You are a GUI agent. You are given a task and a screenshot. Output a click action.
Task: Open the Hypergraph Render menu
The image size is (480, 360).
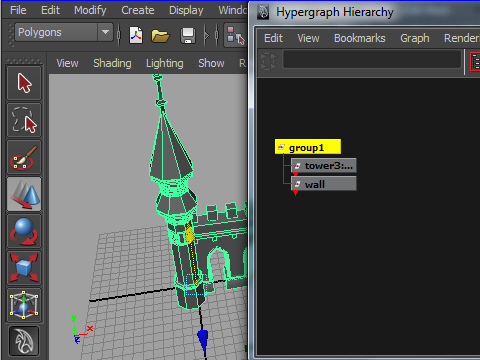coord(462,38)
